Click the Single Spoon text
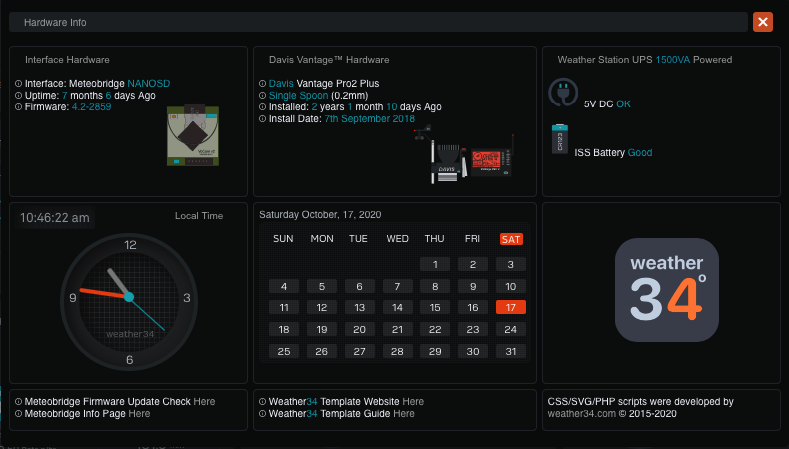The image size is (789, 449). click(298, 95)
